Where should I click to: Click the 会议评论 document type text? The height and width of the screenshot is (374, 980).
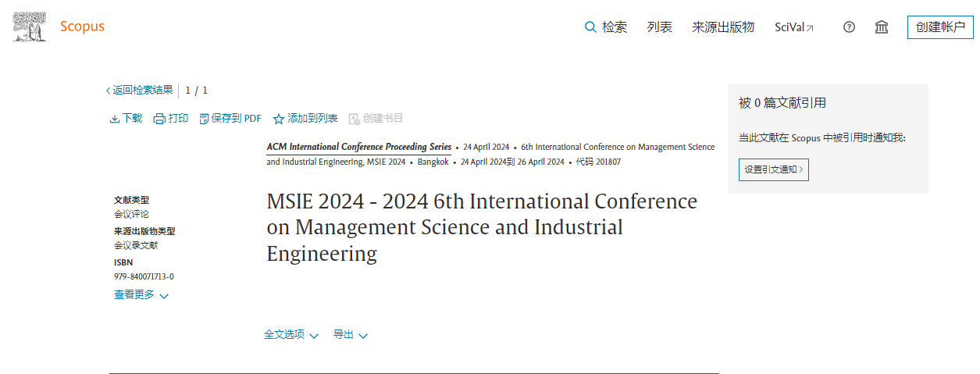click(131, 214)
